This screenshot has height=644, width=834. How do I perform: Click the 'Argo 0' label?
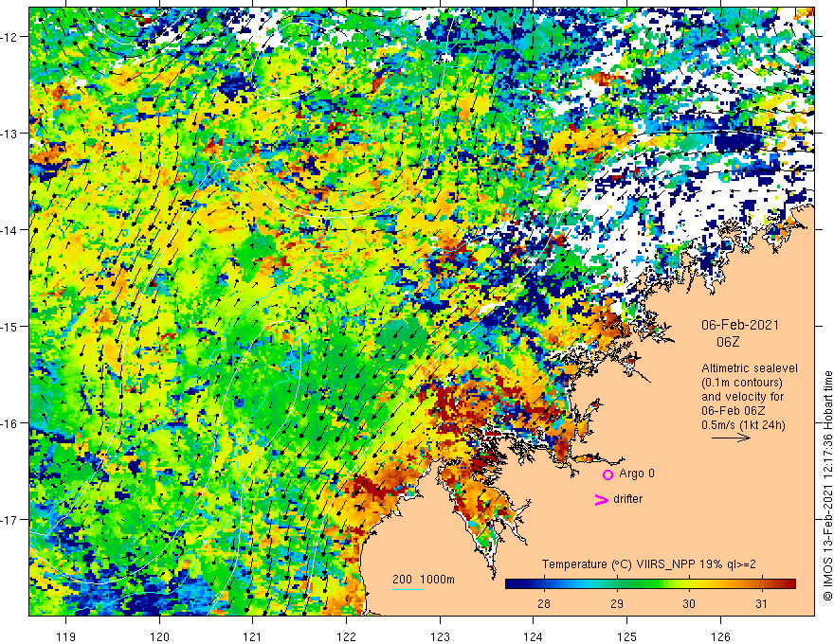pos(637,474)
